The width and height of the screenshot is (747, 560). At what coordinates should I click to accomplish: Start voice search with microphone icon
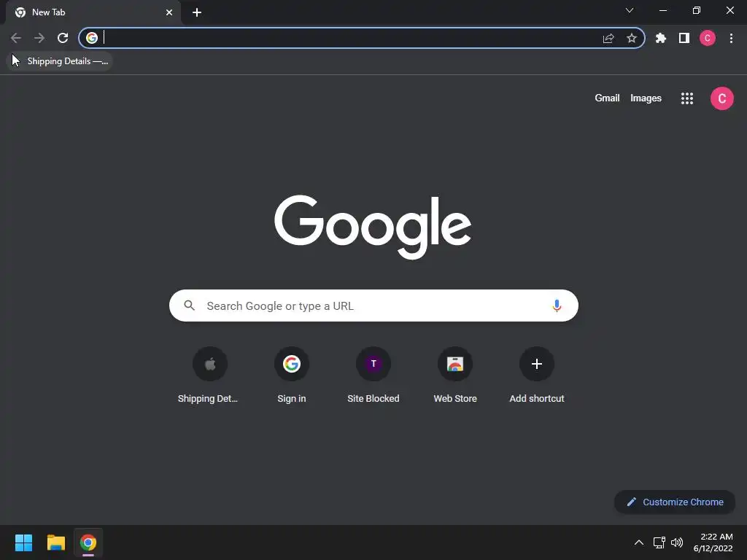(x=557, y=306)
